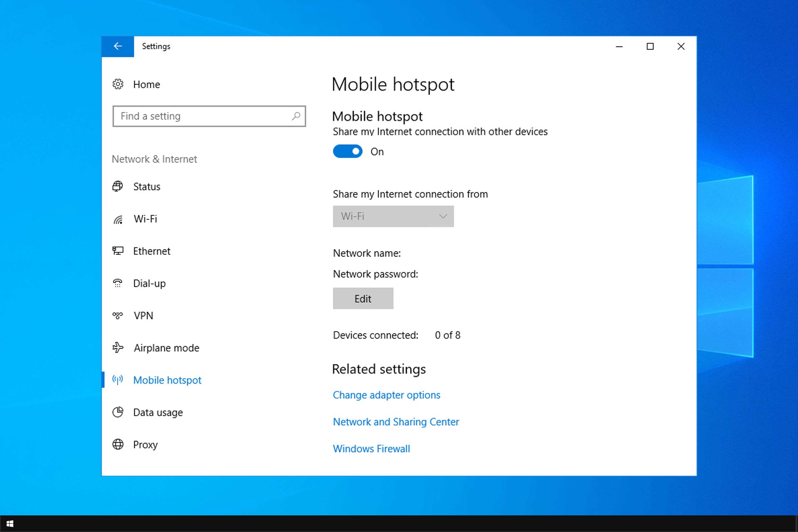Click the '0 of 8' value

448,335
